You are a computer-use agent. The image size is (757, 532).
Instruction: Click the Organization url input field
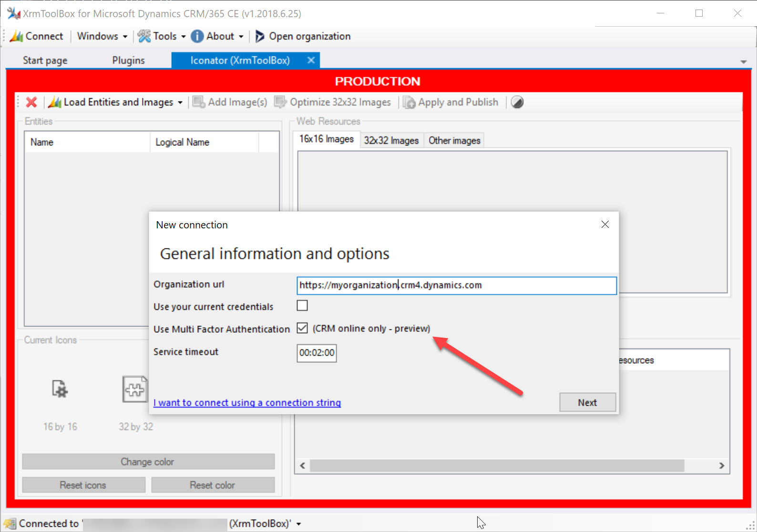pos(457,285)
